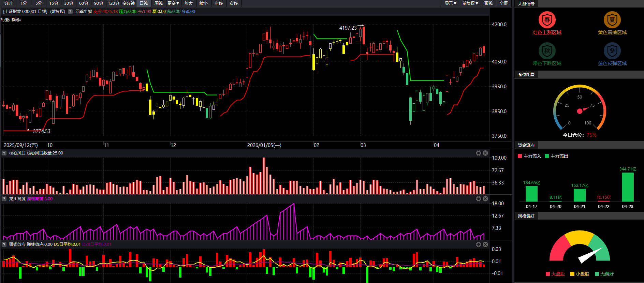Viewport: 644px width, 283px height.
Task: Click the 04-23 capital flow bar
Action: pos(628,187)
